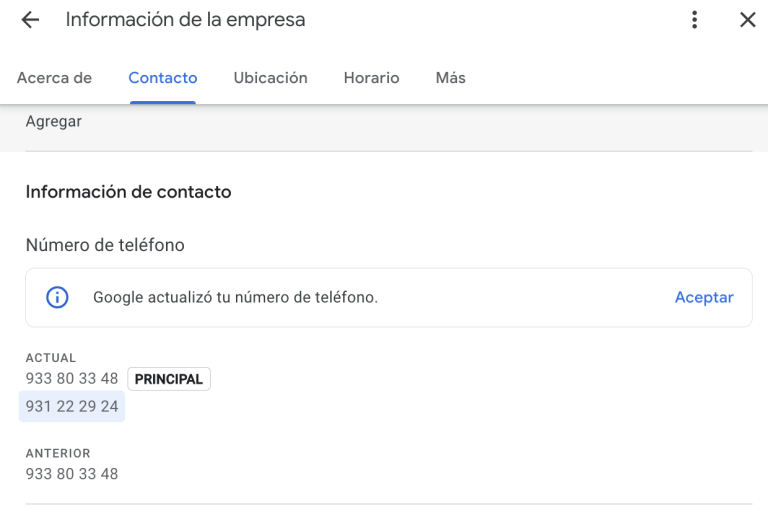The image size is (768, 517).
Task: Click the ACTUAL section label
Action: [x=51, y=358]
